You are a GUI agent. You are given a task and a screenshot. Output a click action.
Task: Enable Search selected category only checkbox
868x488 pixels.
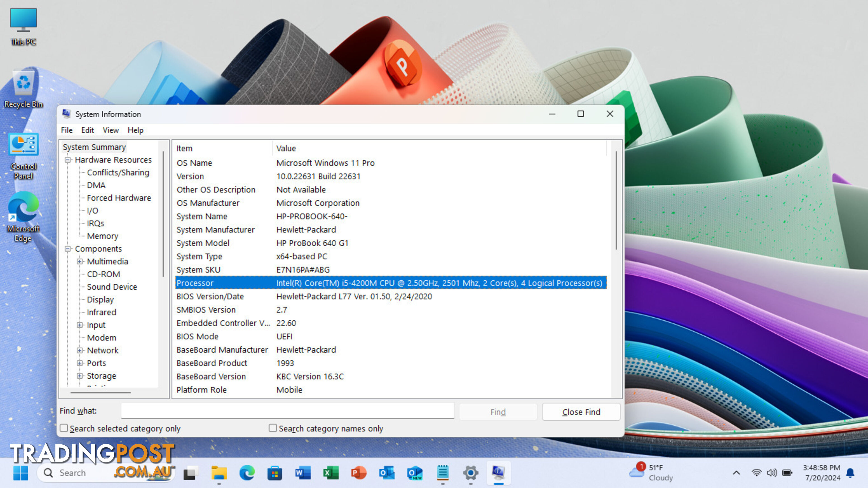point(64,428)
